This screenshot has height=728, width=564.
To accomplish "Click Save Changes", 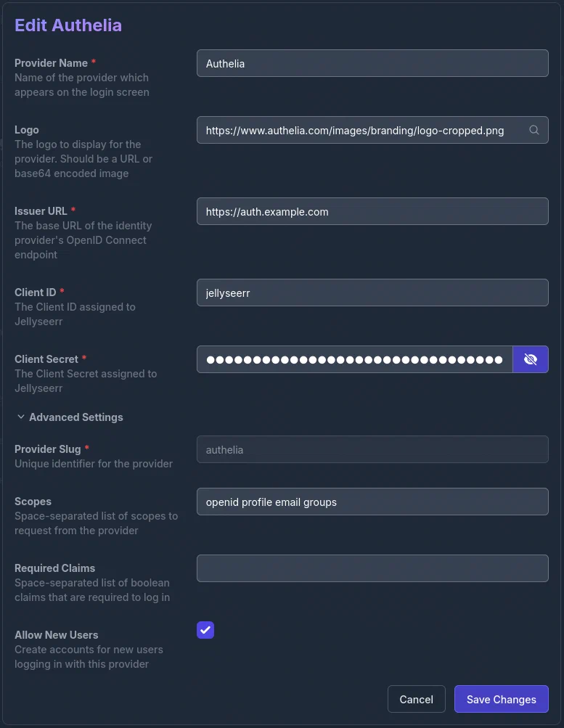I will pos(501,699).
